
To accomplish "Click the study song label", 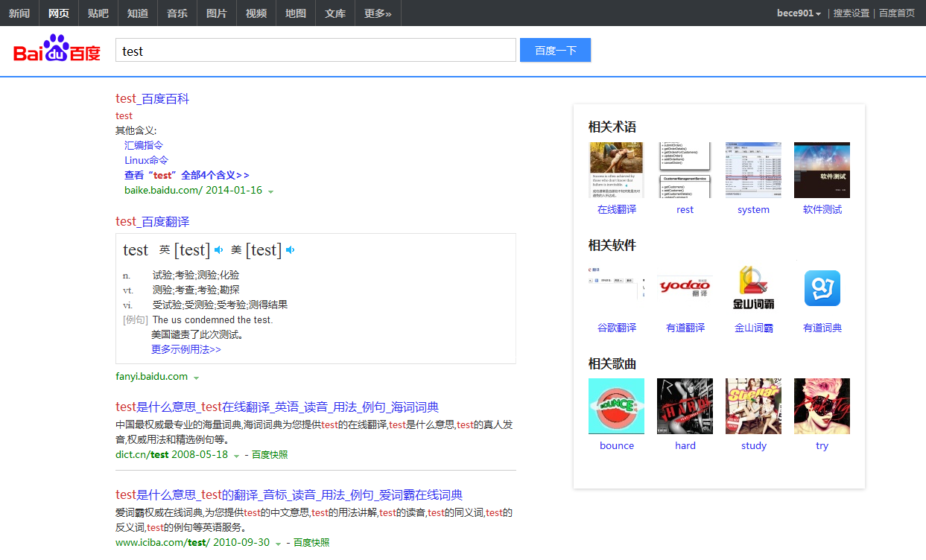I will pyautogui.click(x=754, y=445).
